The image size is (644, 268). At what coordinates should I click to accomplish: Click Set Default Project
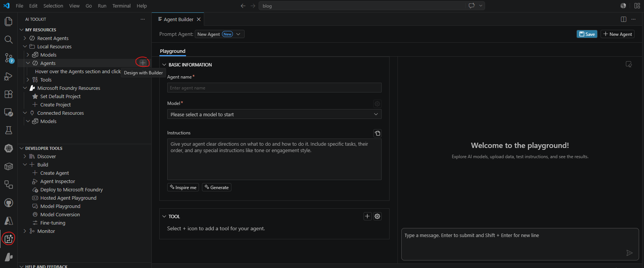(x=60, y=96)
